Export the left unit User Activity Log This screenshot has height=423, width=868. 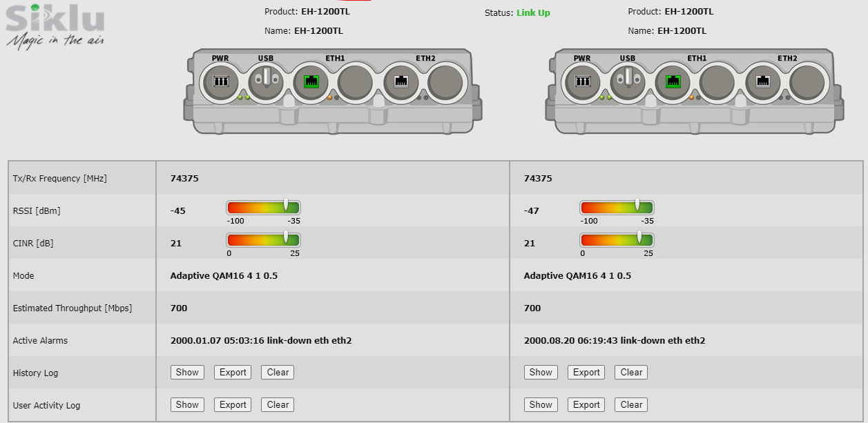(x=233, y=405)
